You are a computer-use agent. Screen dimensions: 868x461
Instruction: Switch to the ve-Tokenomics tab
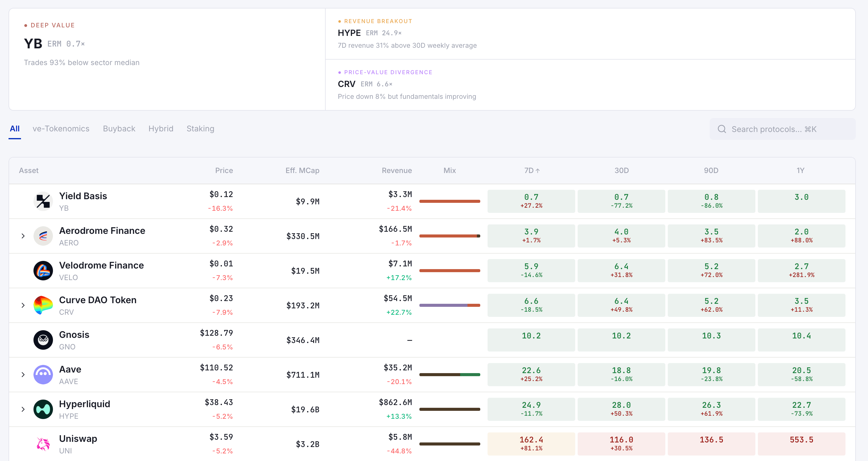click(61, 129)
